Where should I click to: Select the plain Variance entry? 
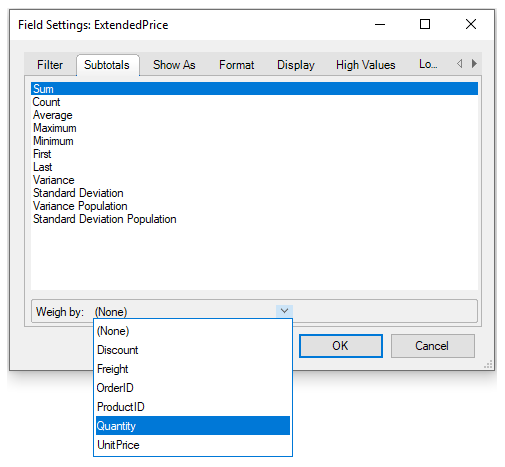(254, 180)
